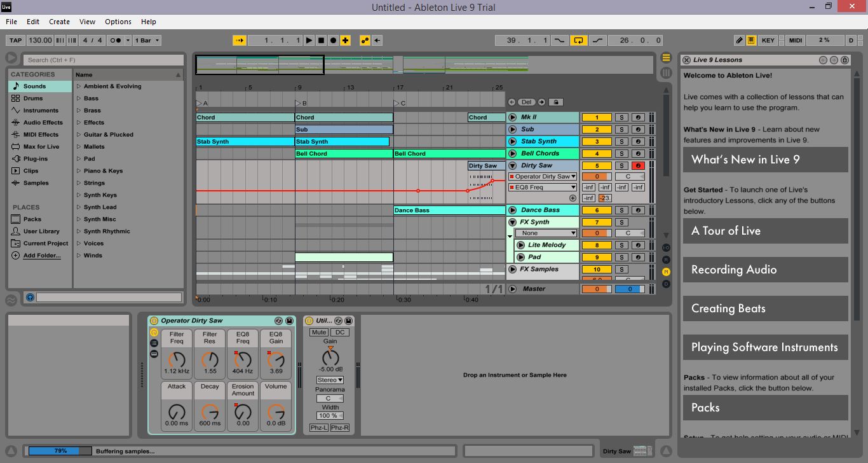Click the Arrangement Record button

click(x=333, y=40)
